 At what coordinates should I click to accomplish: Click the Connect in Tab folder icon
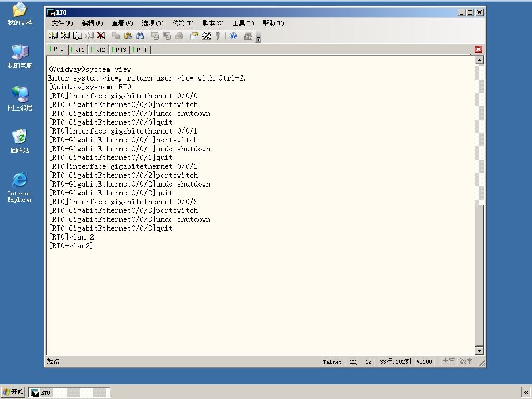click(77, 36)
